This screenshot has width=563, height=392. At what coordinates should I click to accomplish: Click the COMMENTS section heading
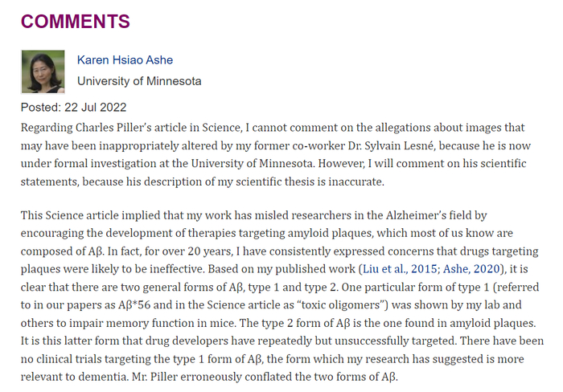pos(76,21)
